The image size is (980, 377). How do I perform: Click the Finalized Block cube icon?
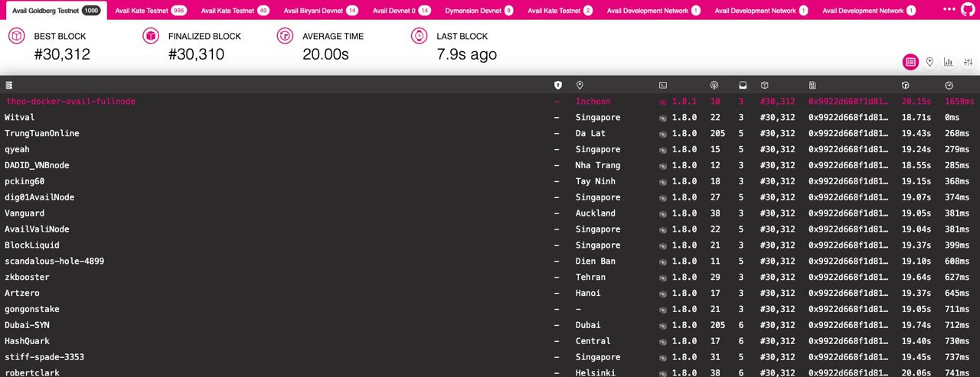pyautogui.click(x=151, y=36)
